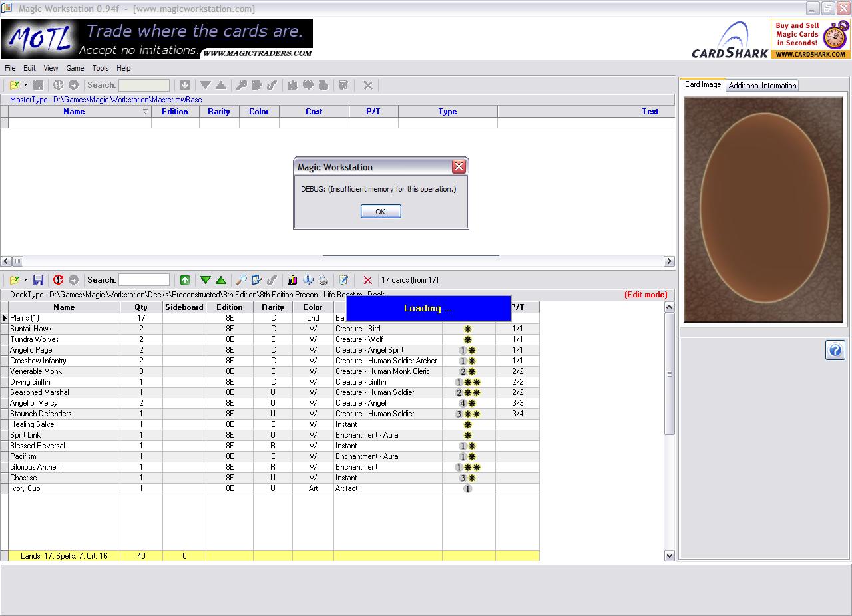Expand the deck open dropdown arrow
Viewport: 852px width, 616px height.
pyautogui.click(x=25, y=280)
